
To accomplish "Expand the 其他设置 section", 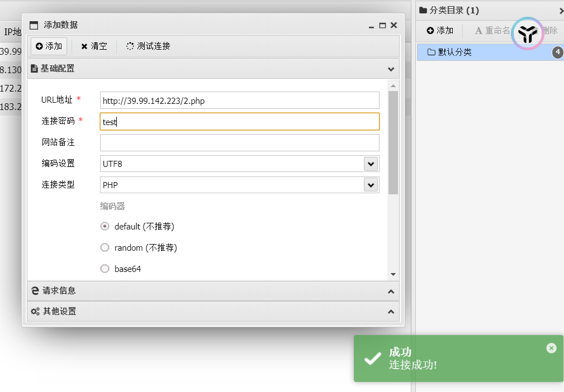I will click(391, 312).
